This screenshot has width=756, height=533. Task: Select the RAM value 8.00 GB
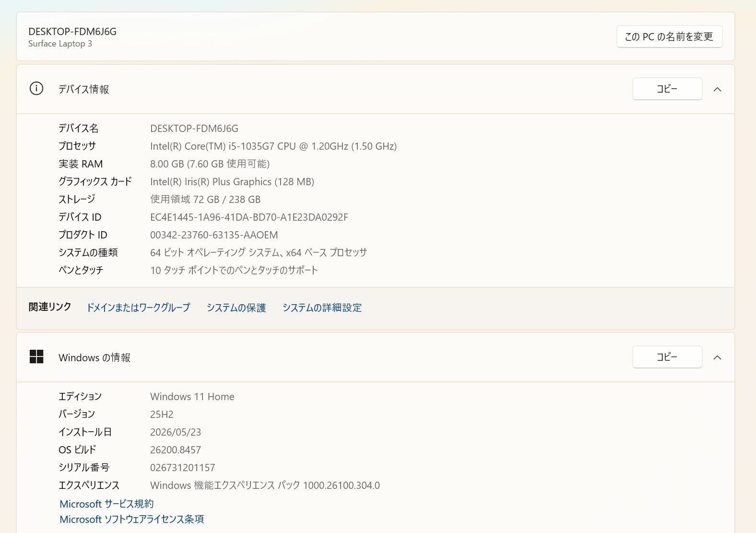click(x=210, y=164)
